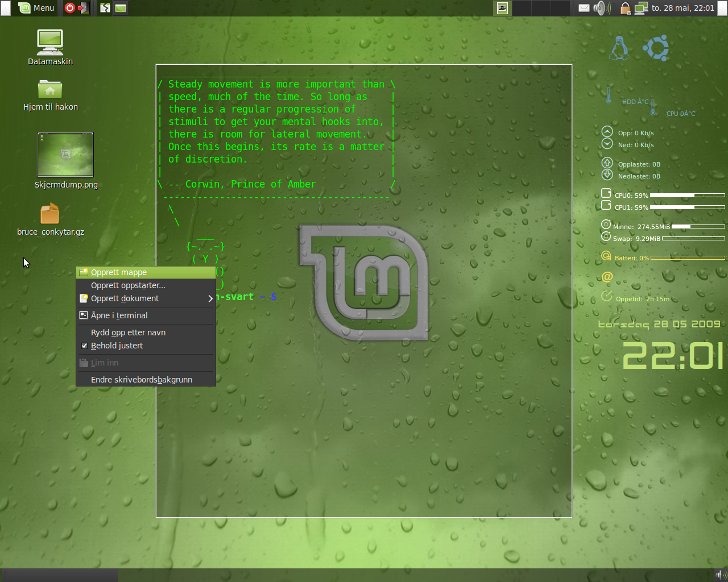This screenshot has width=728, height=582.
Task: Click the logout door icon
Action: click(84, 8)
